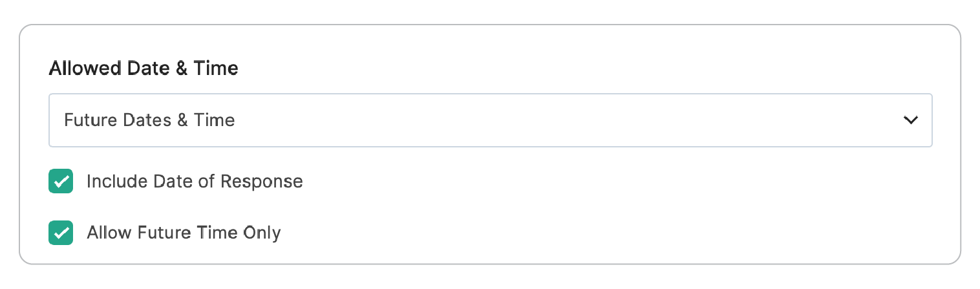Toggle the green box for Allow Future Time Only
Image resolution: width=980 pixels, height=289 pixels.
(x=61, y=233)
